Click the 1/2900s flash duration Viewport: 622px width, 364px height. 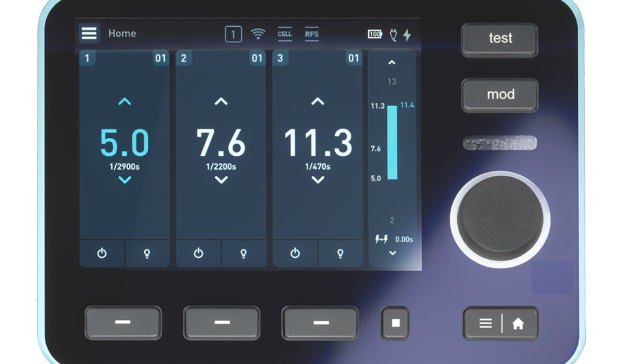(x=124, y=167)
